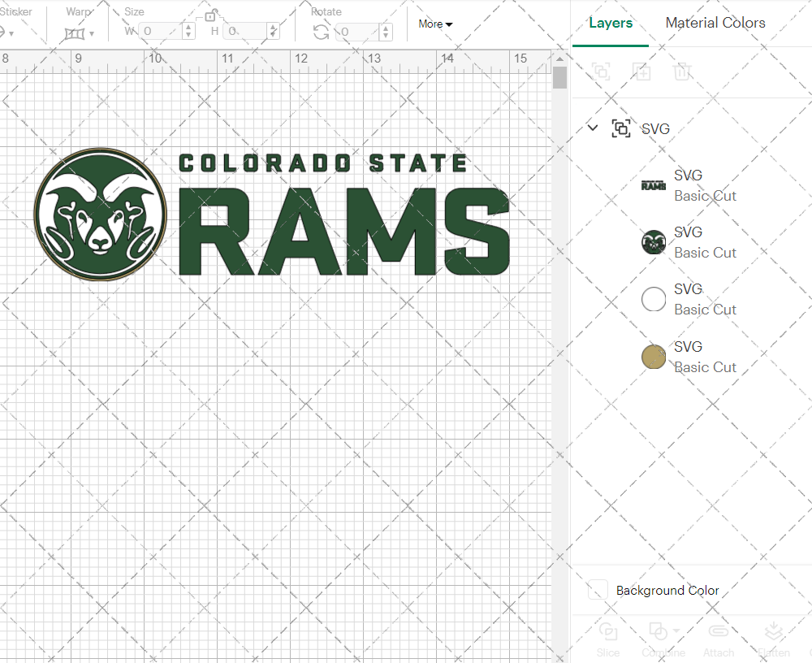Switch to the Layers tab
The height and width of the screenshot is (663, 812).
611,23
